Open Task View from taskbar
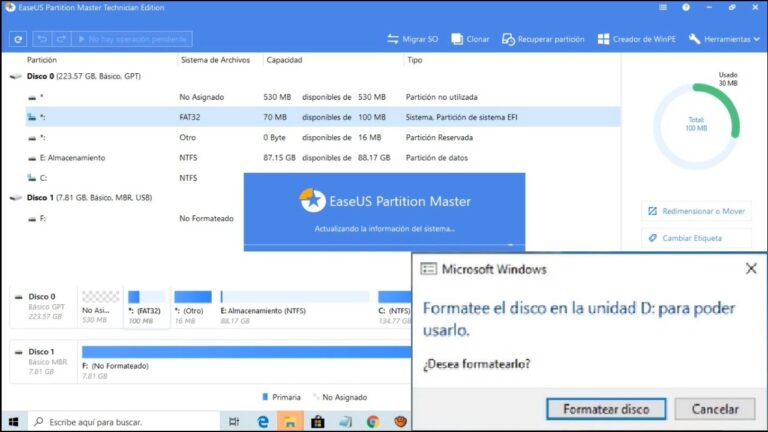 [234, 422]
